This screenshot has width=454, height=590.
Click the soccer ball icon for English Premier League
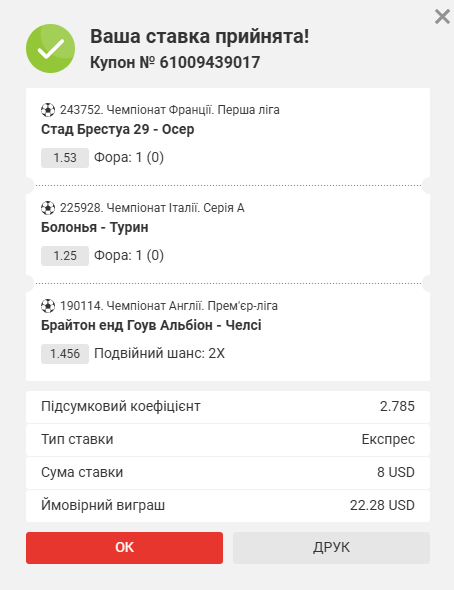(48, 306)
